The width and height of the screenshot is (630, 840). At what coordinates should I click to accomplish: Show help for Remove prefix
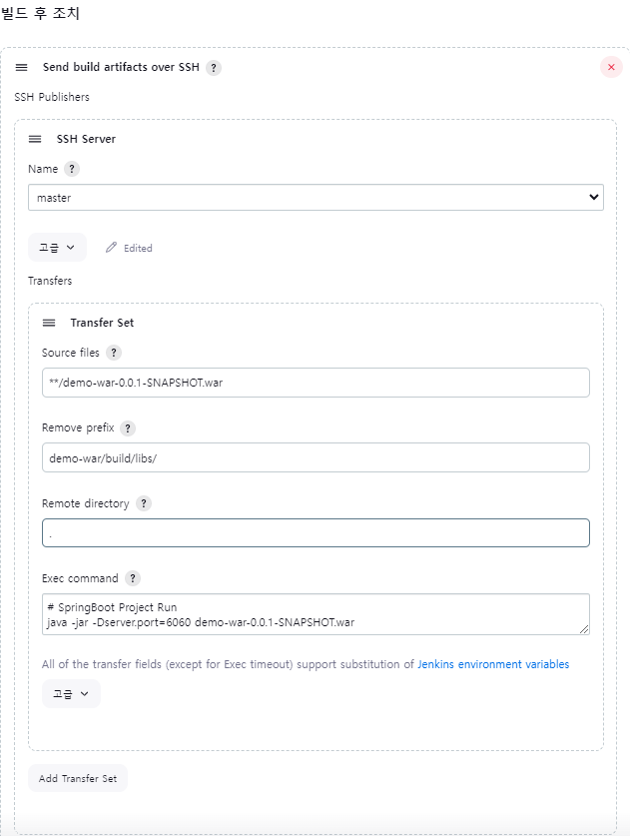pos(128,428)
